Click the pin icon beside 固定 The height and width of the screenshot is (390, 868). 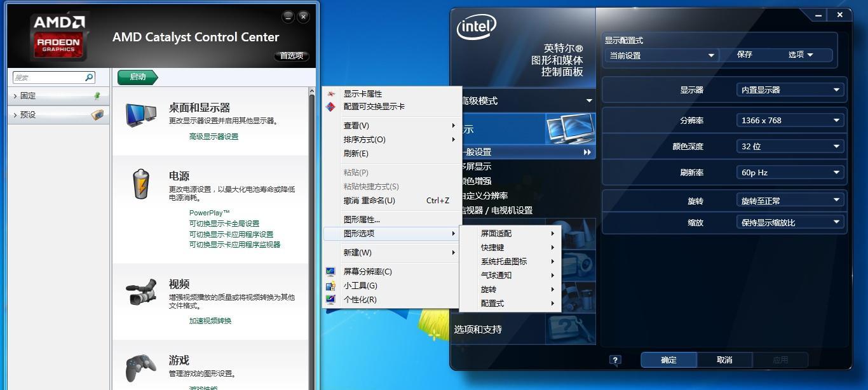click(x=97, y=96)
